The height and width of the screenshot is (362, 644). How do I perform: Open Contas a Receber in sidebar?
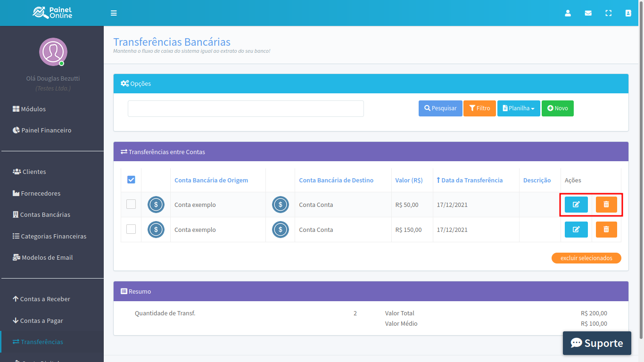41,299
